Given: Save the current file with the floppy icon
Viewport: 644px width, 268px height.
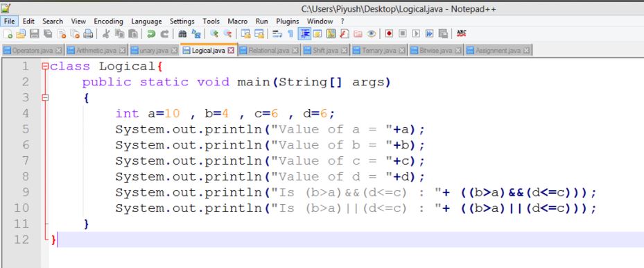Looking at the screenshot, I should tap(35, 34).
